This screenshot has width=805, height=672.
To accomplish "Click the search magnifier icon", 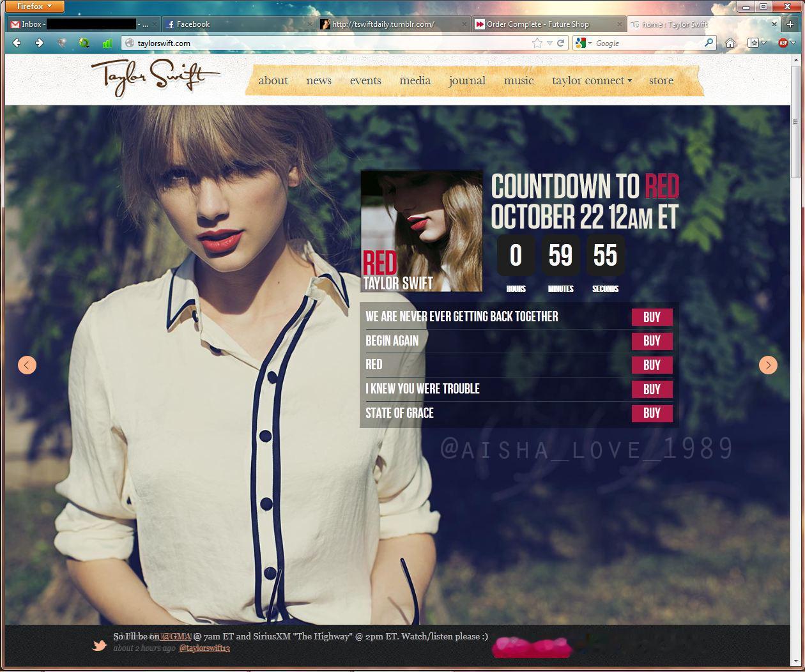I will 709,43.
